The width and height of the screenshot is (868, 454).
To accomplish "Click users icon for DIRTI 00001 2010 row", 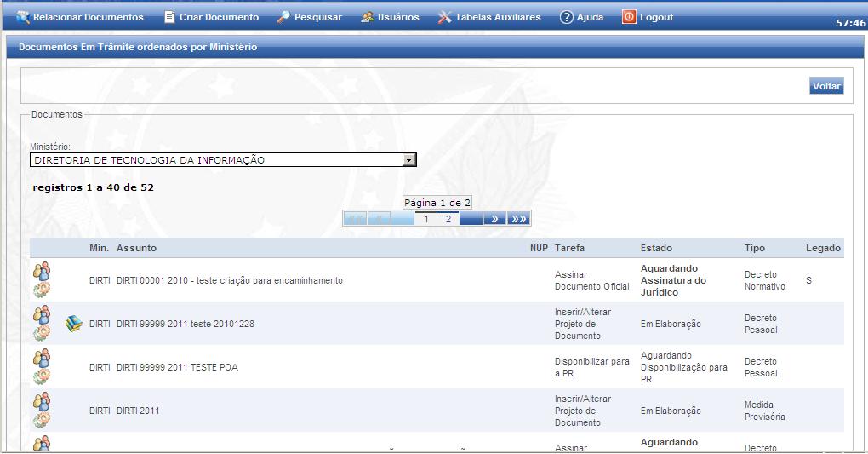I will 42,271.
